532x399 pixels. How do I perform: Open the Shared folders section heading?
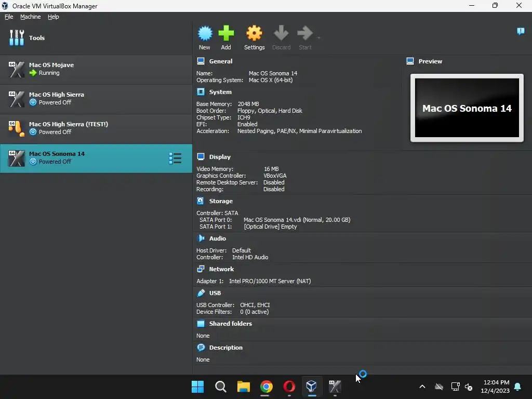click(230, 324)
